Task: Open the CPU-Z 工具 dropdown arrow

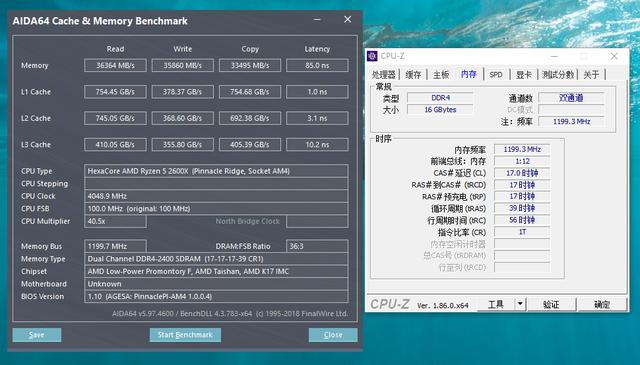Action: tap(520, 304)
